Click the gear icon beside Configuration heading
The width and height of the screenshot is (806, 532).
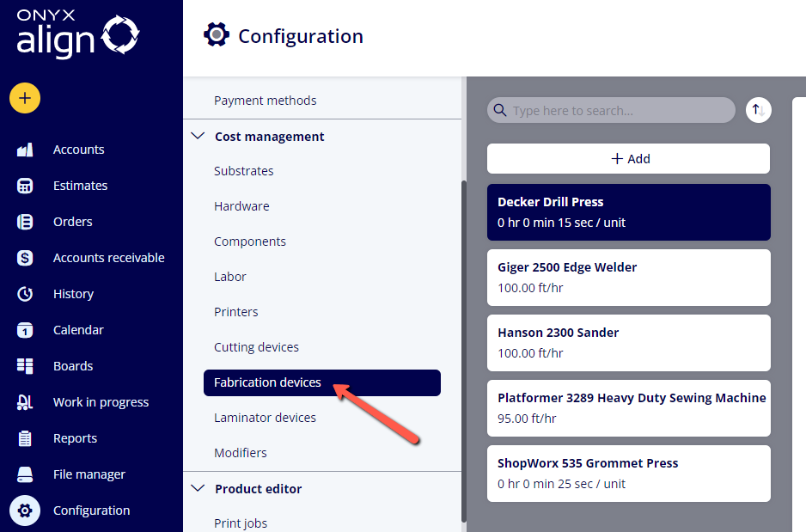click(x=217, y=35)
